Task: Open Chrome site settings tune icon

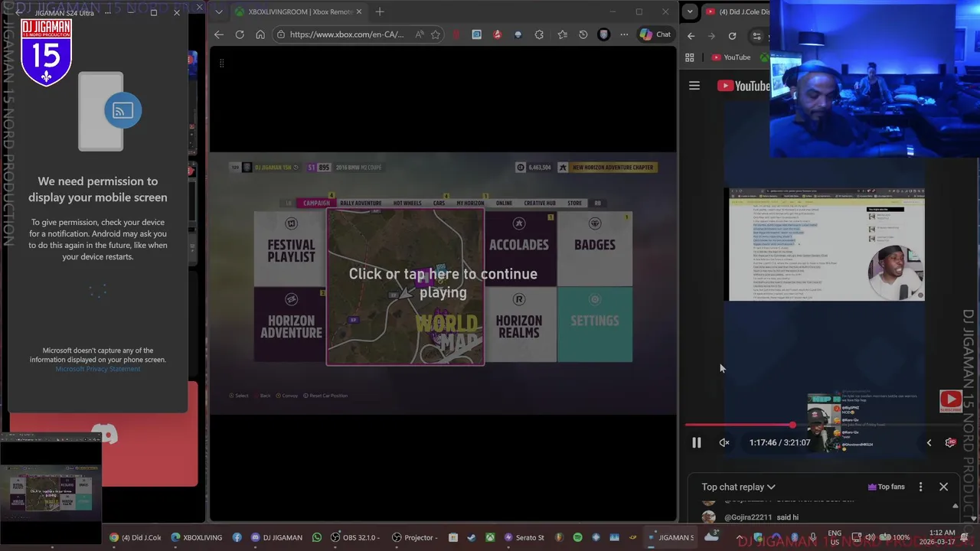Action: pos(757,36)
